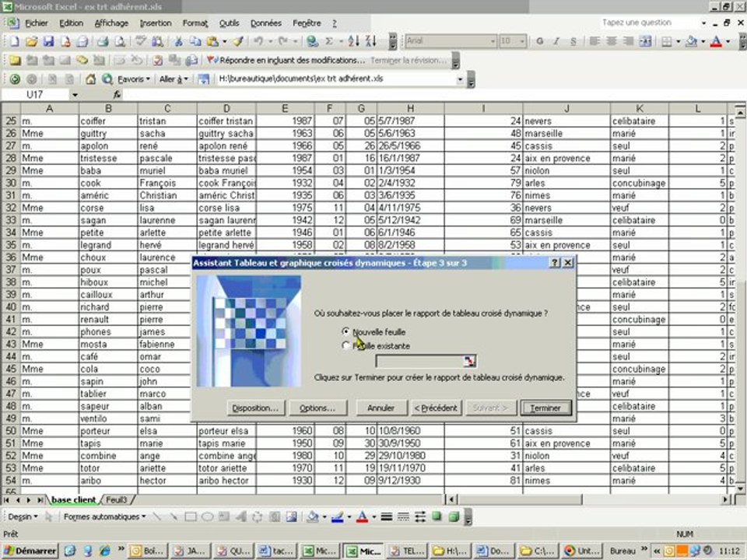This screenshot has height=560, width=747.
Task: Open the font name Arial dropdown
Action: [493, 41]
